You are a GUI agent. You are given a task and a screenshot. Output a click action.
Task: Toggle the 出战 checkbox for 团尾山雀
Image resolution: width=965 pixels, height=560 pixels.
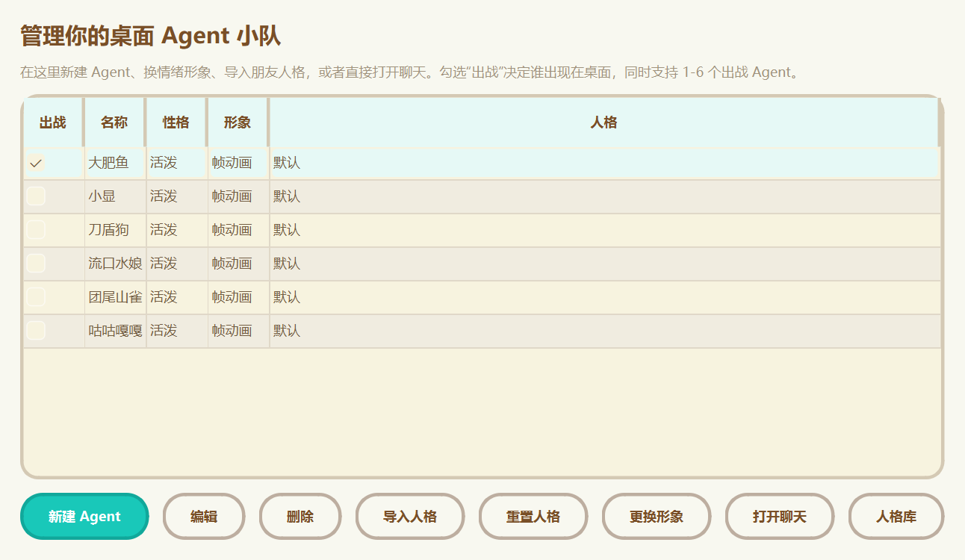[36, 297]
